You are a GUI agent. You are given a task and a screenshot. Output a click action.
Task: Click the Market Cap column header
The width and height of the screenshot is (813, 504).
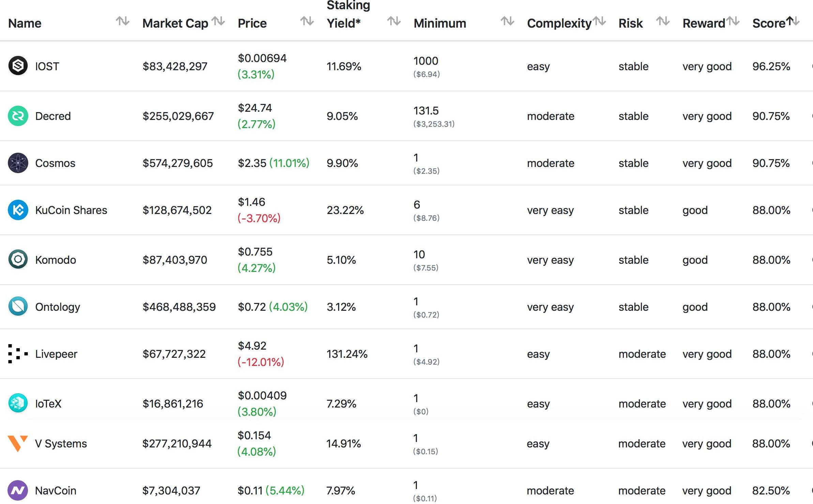(x=175, y=23)
